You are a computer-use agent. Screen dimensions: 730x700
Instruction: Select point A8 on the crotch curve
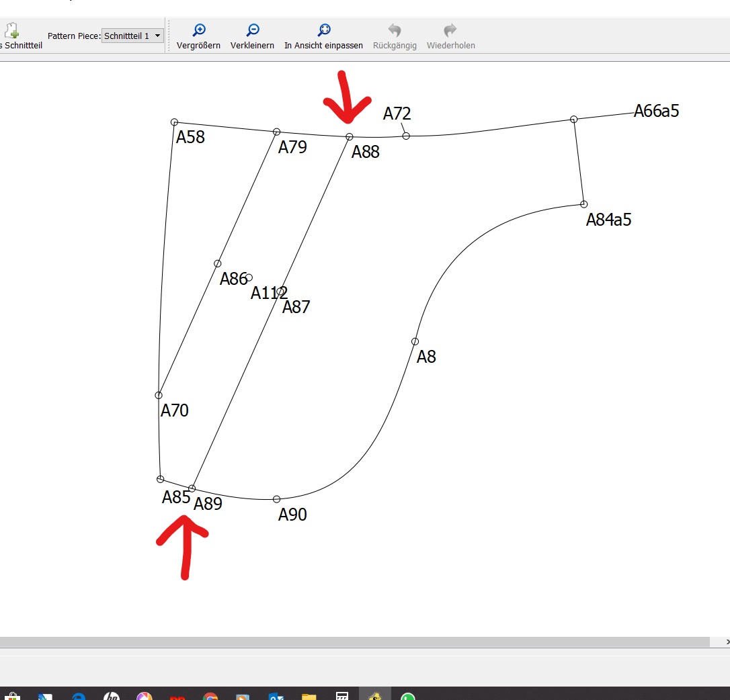click(x=415, y=341)
